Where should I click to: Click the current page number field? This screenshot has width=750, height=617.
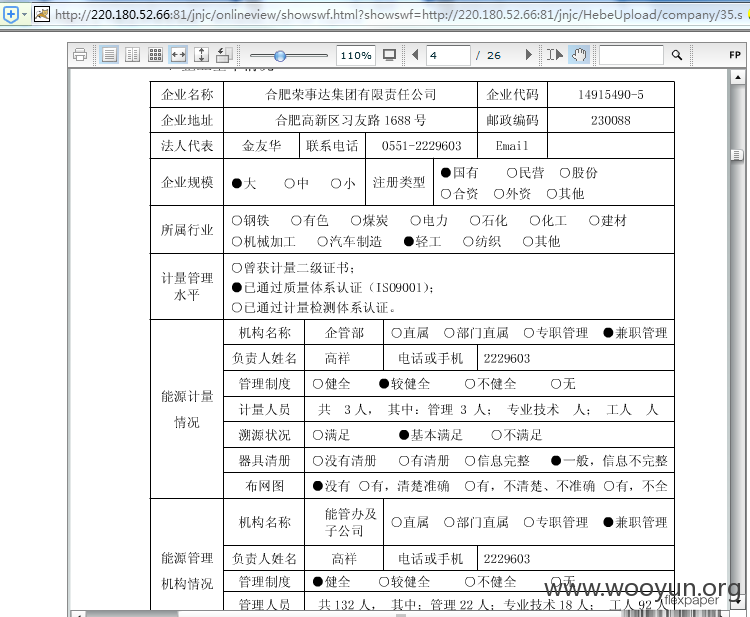click(x=448, y=55)
